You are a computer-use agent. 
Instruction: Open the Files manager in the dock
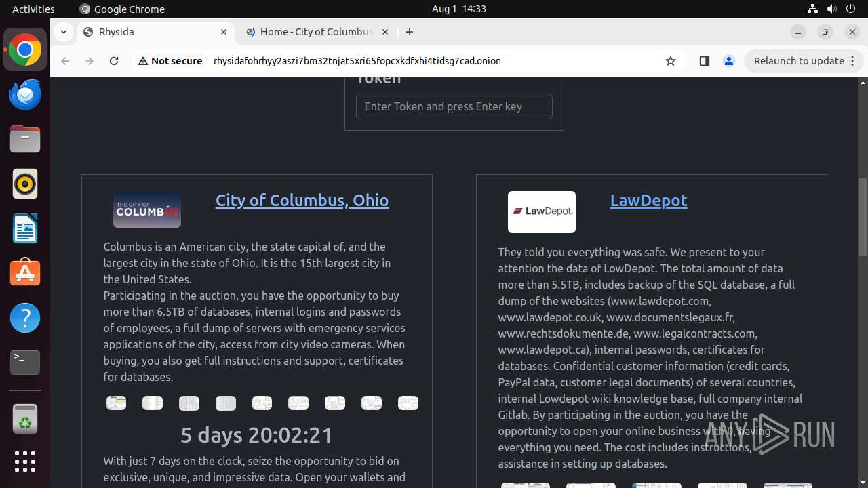pos(25,140)
